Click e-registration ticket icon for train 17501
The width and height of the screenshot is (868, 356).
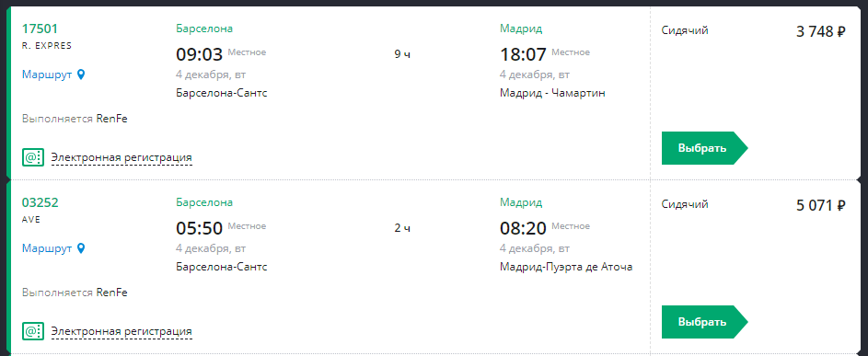(32, 157)
